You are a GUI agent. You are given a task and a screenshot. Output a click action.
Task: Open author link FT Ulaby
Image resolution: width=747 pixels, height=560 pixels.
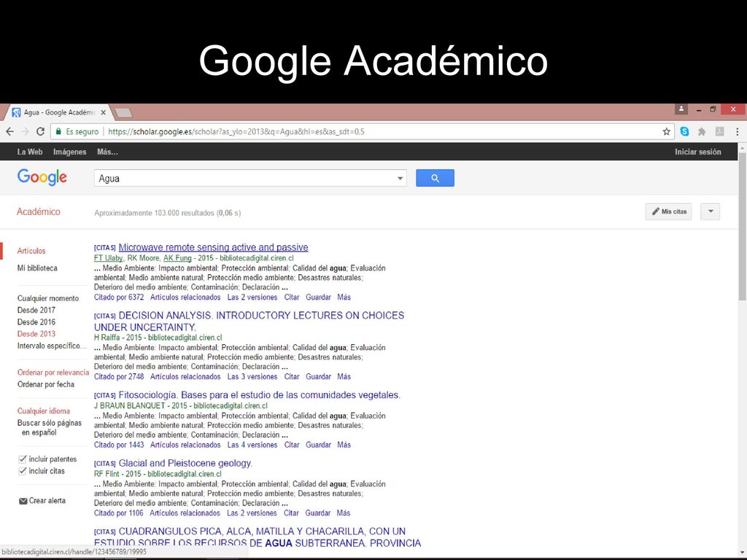108,258
